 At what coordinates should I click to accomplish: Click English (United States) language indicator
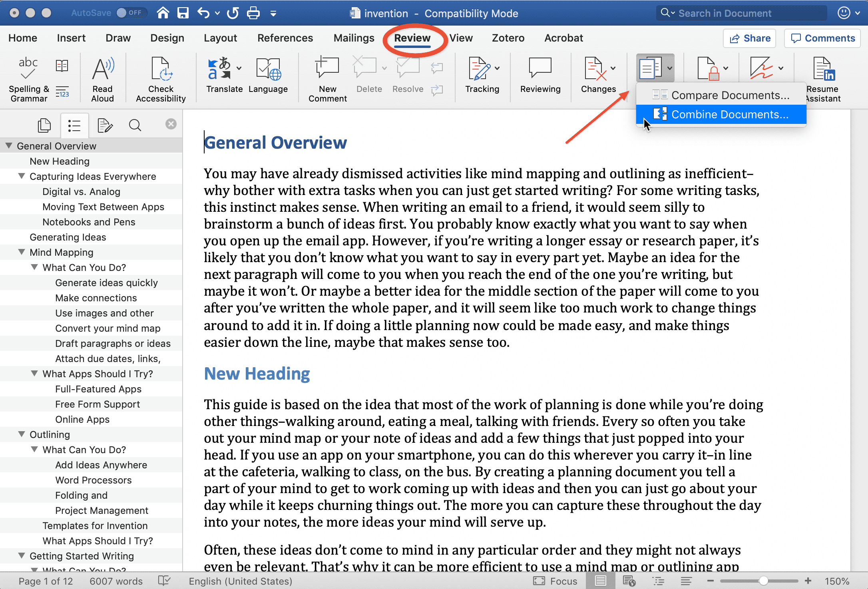[x=241, y=581]
